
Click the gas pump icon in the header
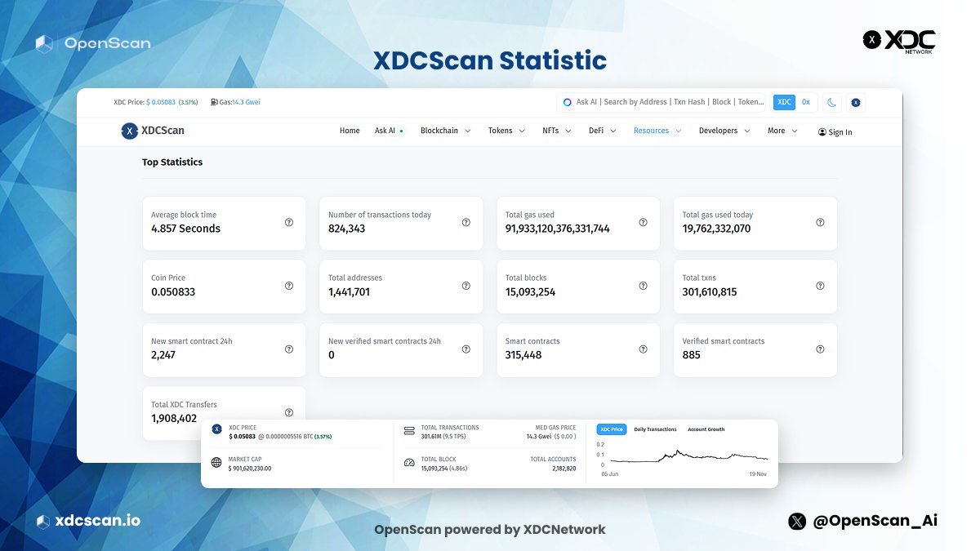click(x=215, y=102)
